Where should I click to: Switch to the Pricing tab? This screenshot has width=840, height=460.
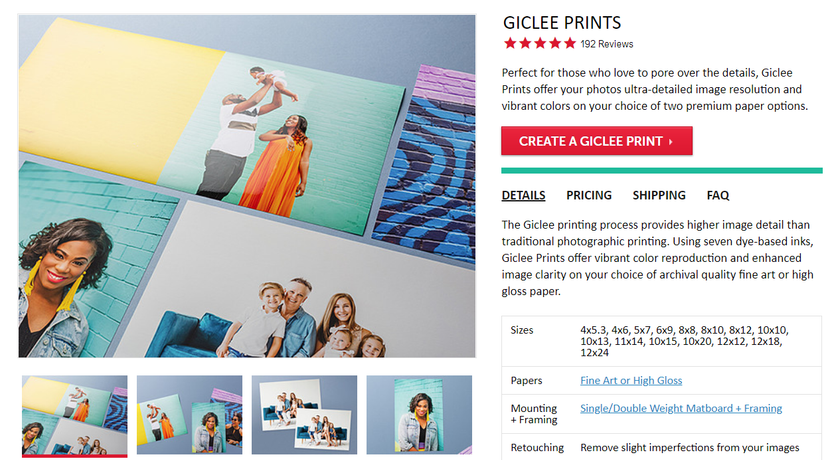click(589, 195)
